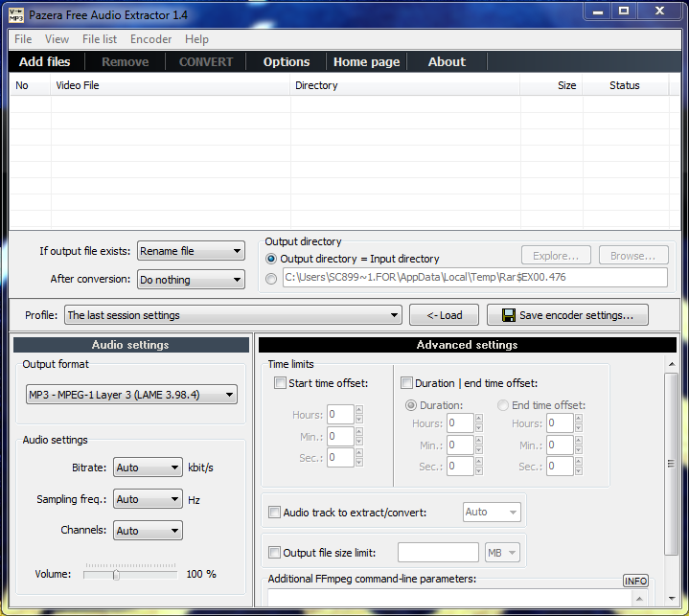Click the Output file size limit field

coord(438,552)
